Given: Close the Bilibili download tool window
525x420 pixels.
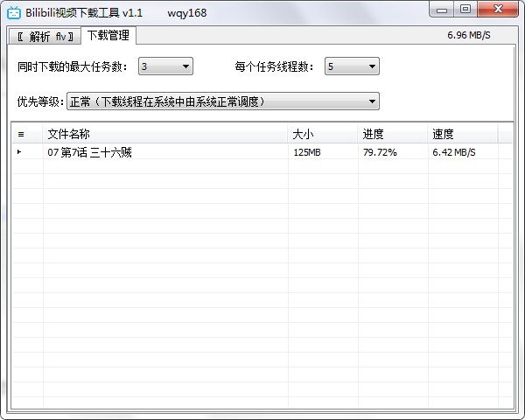Looking at the screenshot, I should tap(498, 9).
